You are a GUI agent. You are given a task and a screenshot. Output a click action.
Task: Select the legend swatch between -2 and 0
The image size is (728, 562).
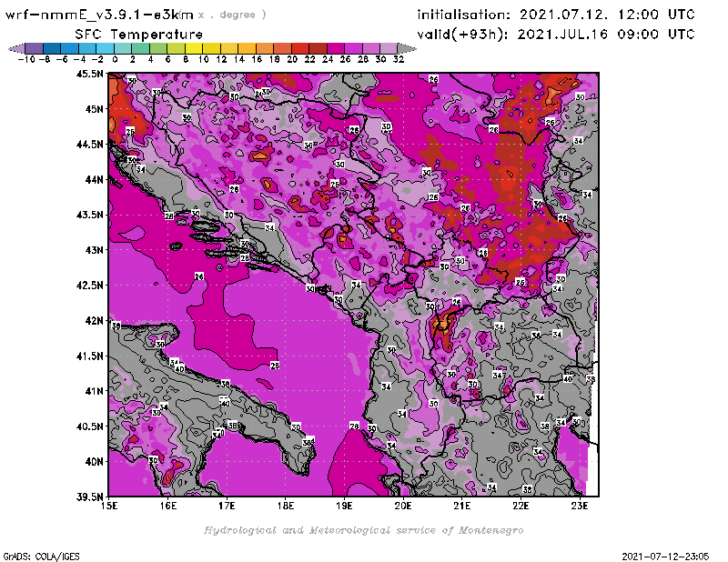[x=105, y=48]
